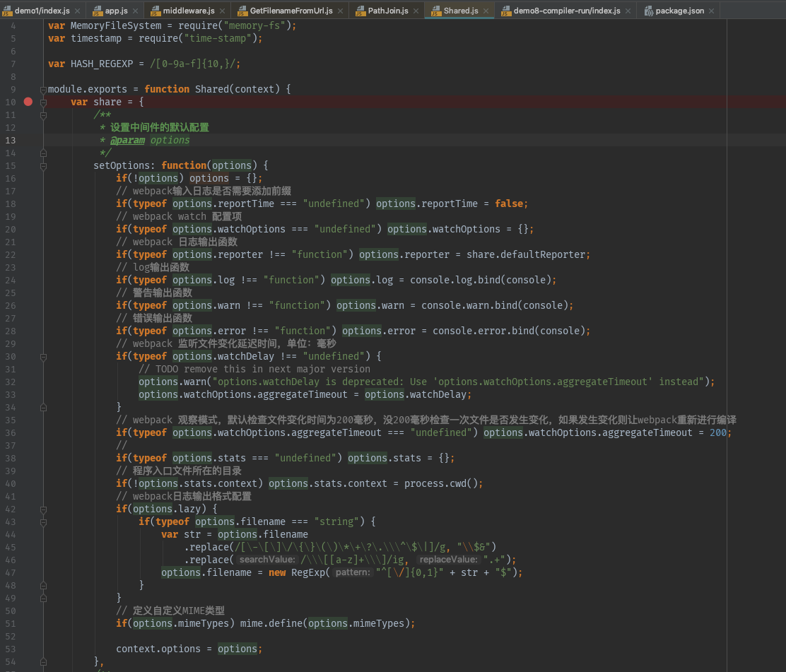Click the TODO comment on line 31

pyautogui.click(x=254, y=369)
